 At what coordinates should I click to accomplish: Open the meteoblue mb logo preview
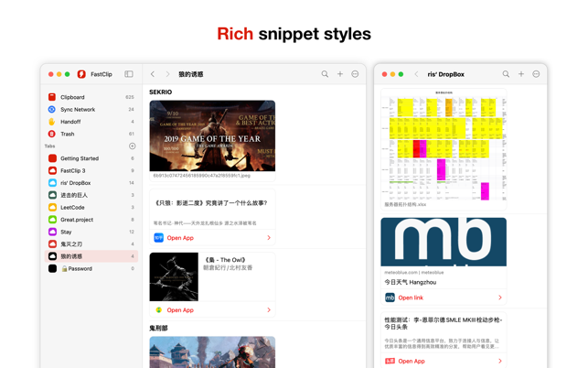tap(444, 242)
